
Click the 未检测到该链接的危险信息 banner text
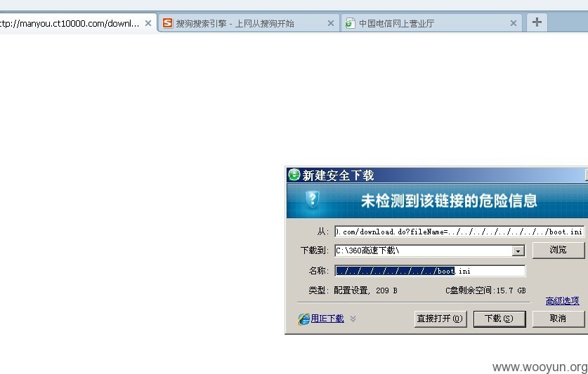(x=449, y=201)
